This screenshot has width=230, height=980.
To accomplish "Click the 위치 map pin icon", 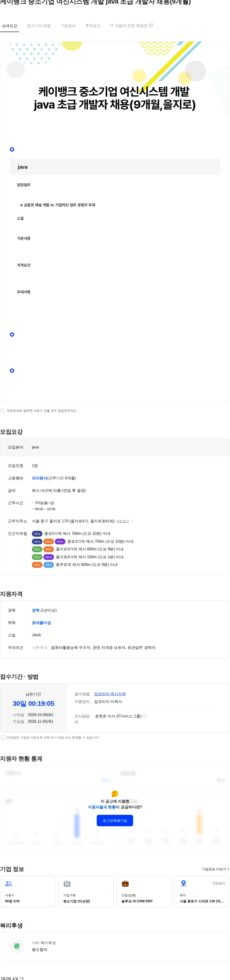I will point(184,883).
